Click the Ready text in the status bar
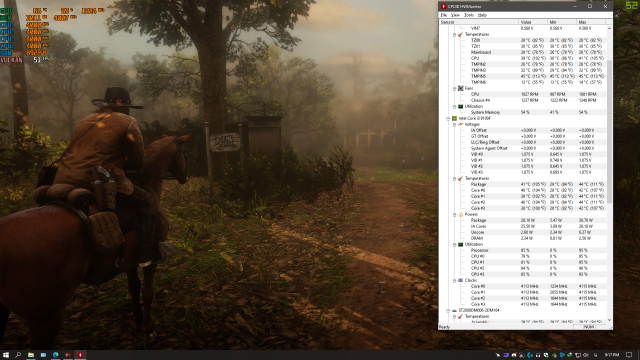 [444, 327]
